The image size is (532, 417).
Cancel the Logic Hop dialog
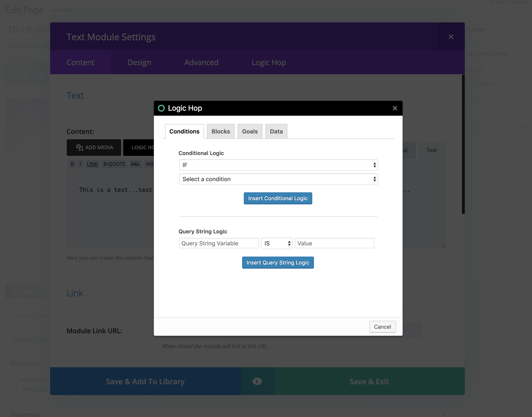[382, 327]
